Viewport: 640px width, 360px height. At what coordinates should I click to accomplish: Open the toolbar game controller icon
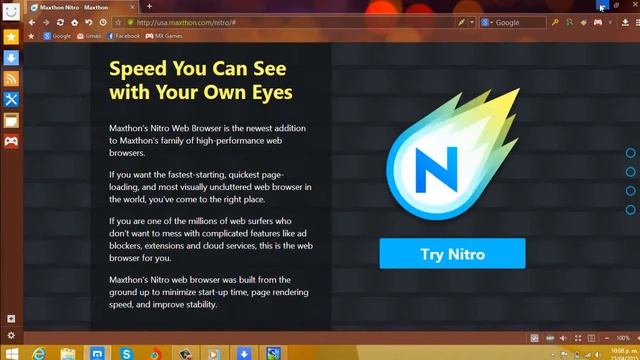click(598, 23)
